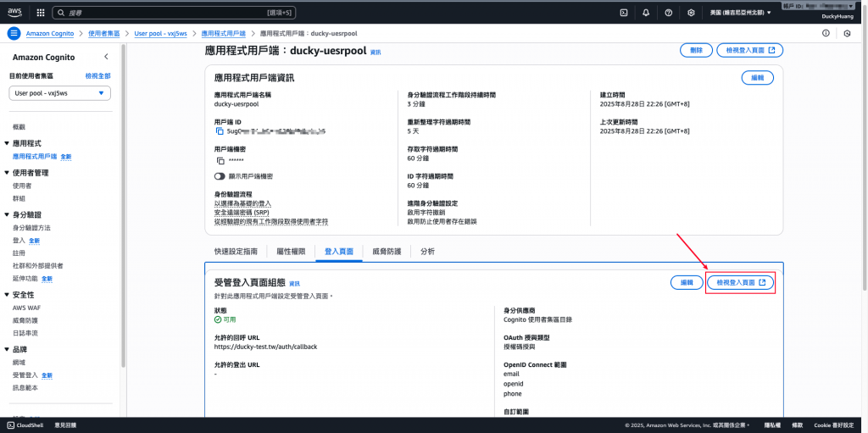Focus the AWS search field
The image size is (868, 433).
[x=175, y=12]
